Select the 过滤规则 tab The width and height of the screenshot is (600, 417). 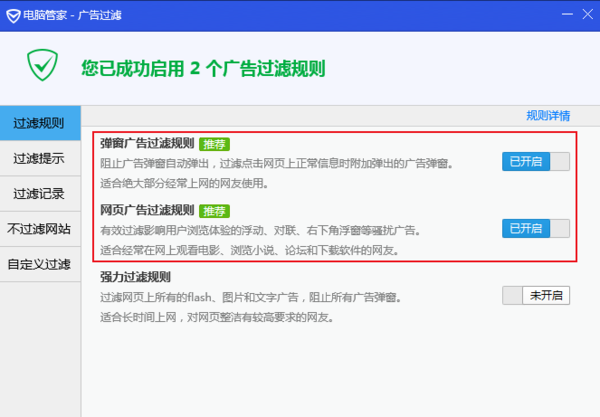[x=40, y=124]
